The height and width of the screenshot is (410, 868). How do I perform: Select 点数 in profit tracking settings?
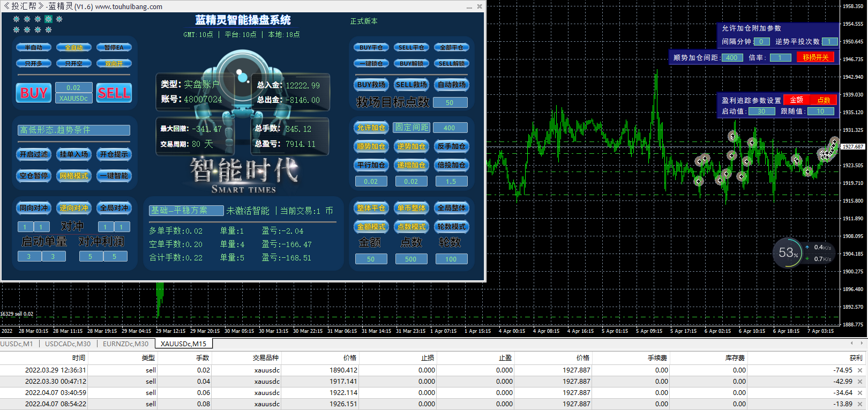coord(824,100)
